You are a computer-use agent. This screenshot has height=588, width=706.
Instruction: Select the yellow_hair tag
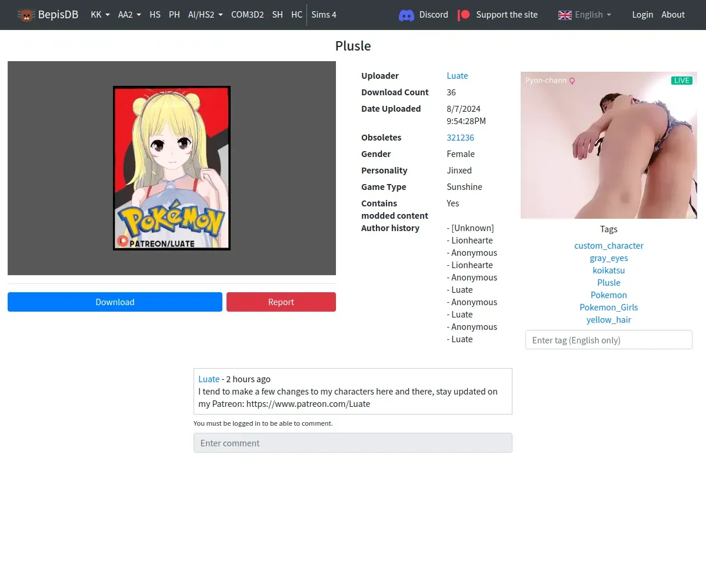click(x=609, y=319)
